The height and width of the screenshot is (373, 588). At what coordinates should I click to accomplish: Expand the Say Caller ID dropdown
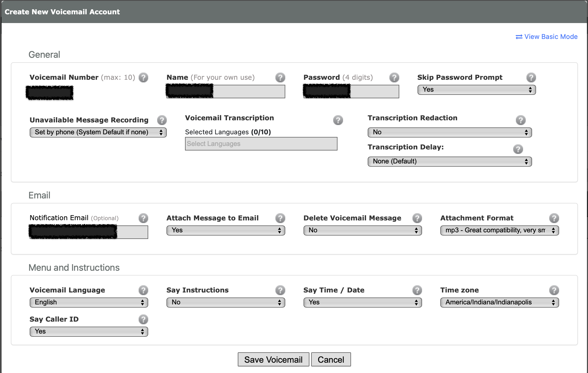[x=89, y=332]
